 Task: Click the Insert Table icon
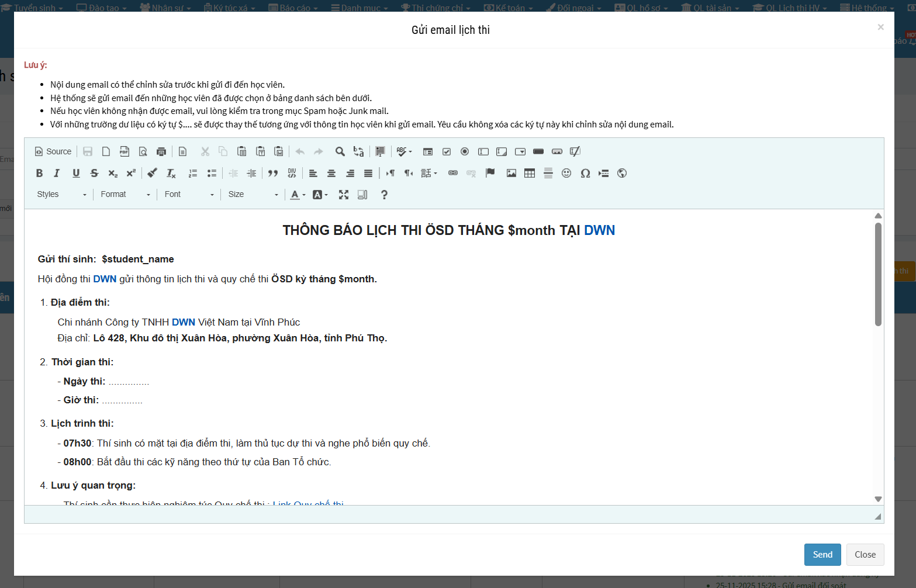[530, 173]
